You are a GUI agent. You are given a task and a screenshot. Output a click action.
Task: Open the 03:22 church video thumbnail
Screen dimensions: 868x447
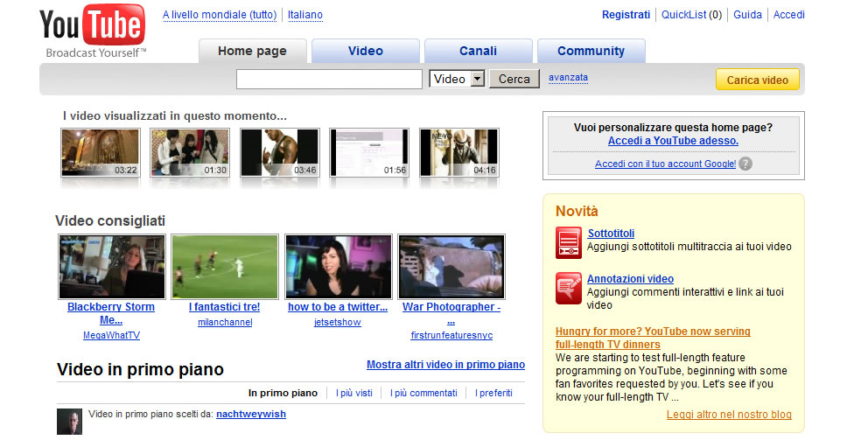pos(101,153)
